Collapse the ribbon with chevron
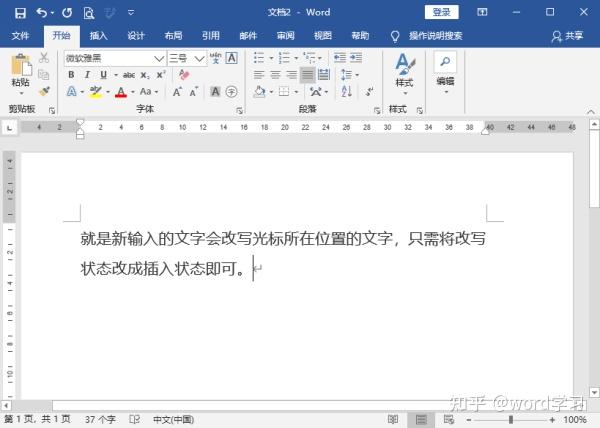 (x=590, y=112)
